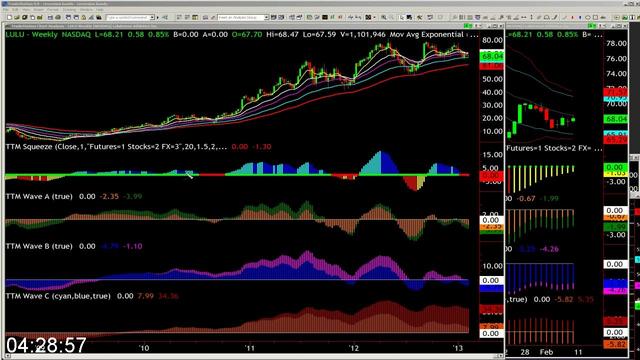Click the TTM Wave C (cyan,blue,true) label
The width and height of the screenshot is (640, 360).
point(58,296)
